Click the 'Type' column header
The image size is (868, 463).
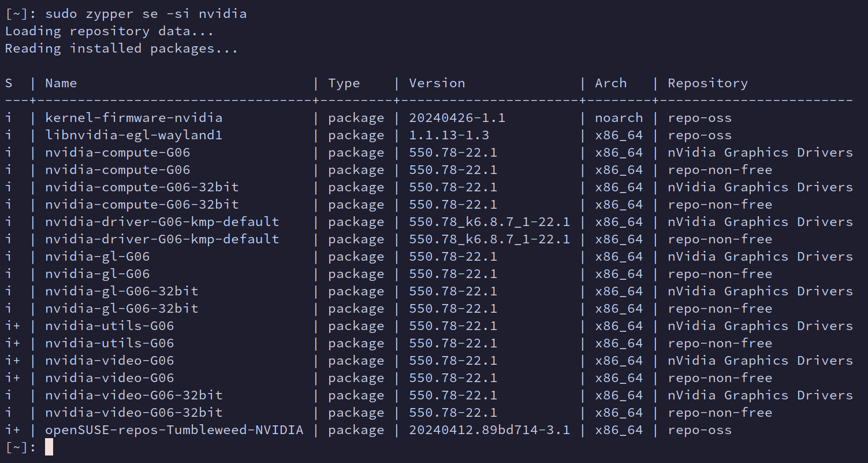[x=344, y=83]
